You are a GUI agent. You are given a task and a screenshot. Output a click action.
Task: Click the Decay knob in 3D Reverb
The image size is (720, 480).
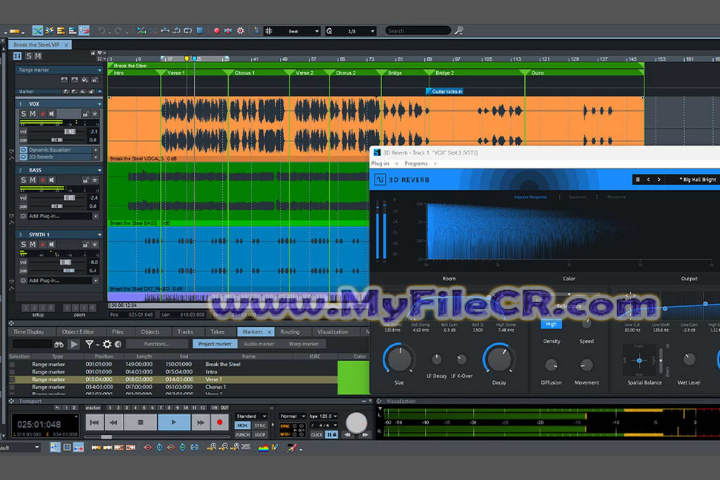point(498,359)
